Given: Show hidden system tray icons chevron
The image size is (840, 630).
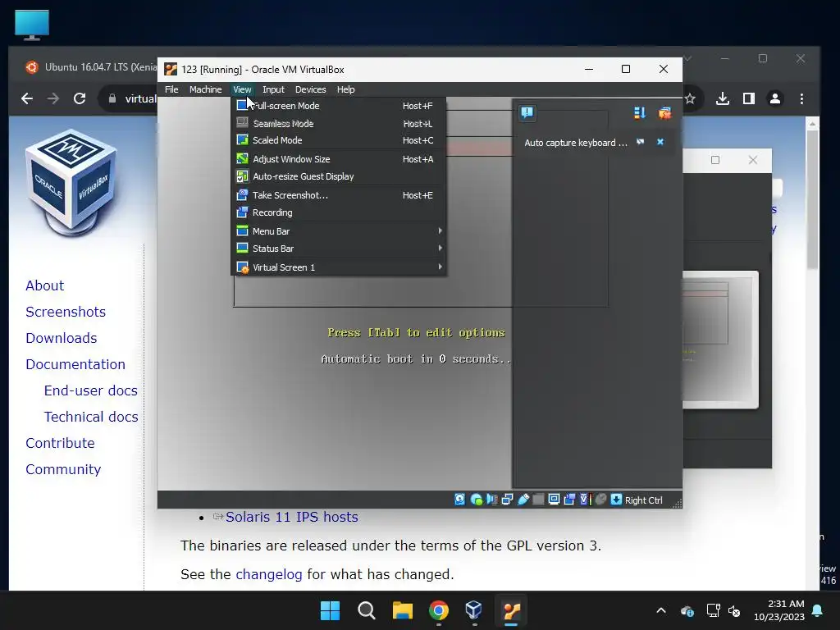Looking at the screenshot, I should pyautogui.click(x=661, y=610).
